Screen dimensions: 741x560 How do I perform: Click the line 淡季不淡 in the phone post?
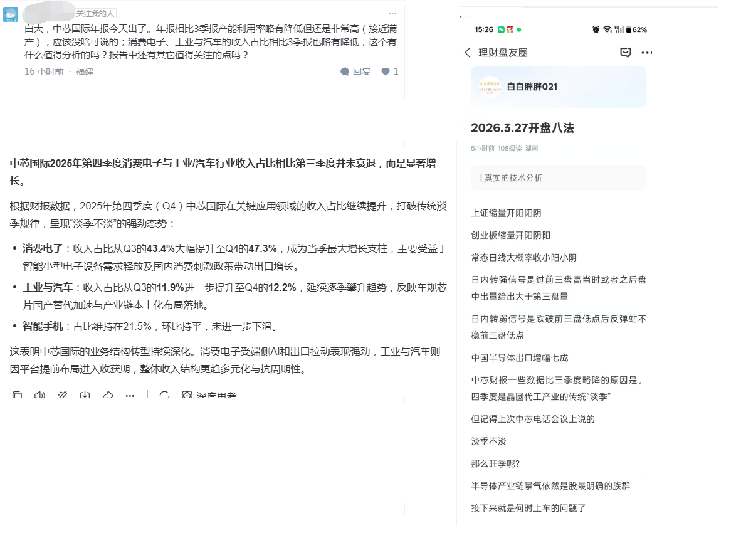point(488,441)
